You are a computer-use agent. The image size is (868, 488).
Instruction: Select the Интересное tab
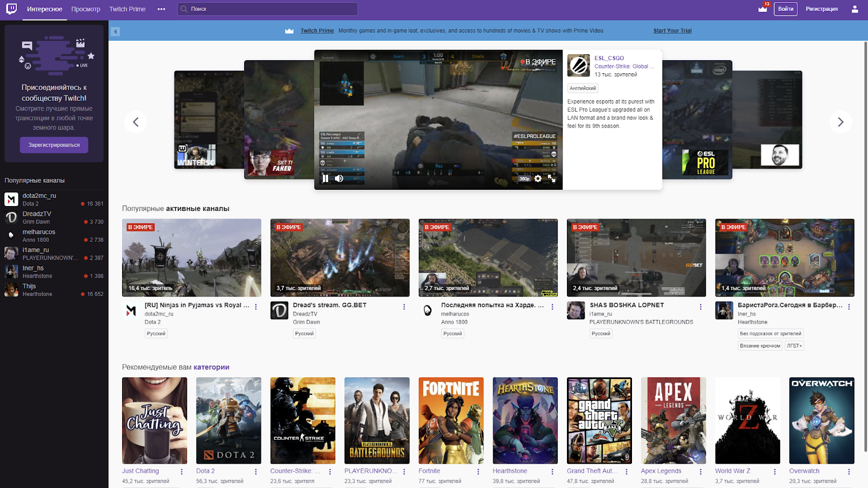pos(44,9)
